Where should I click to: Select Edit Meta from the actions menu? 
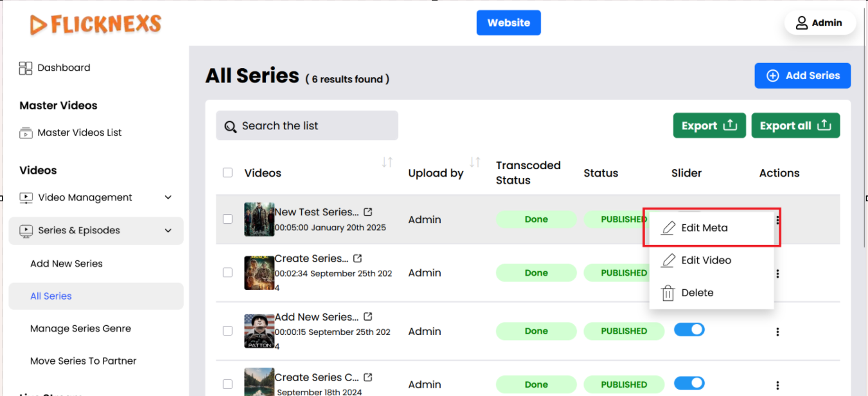pyautogui.click(x=704, y=228)
